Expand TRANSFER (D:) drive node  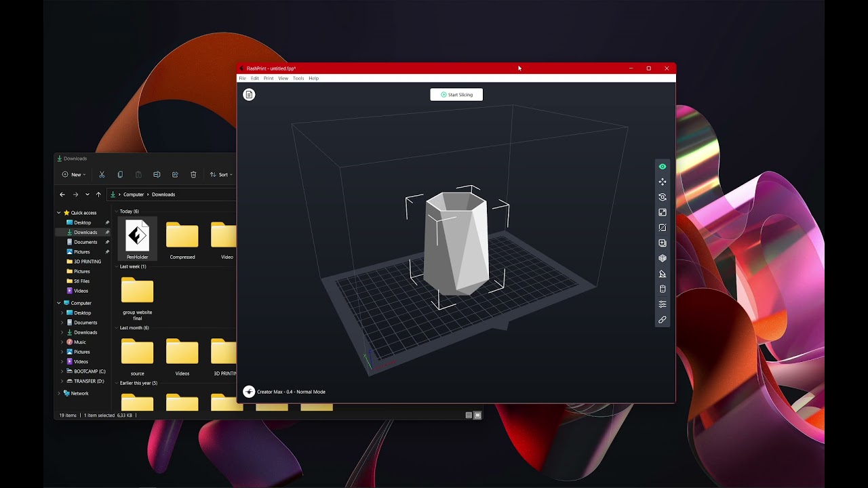click(62, 381)
